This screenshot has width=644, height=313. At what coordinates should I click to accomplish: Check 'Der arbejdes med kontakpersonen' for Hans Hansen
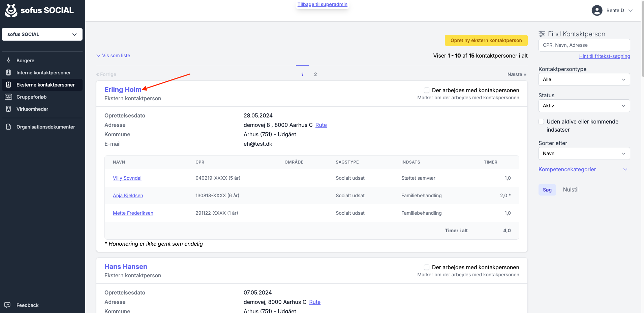[427, 267]
